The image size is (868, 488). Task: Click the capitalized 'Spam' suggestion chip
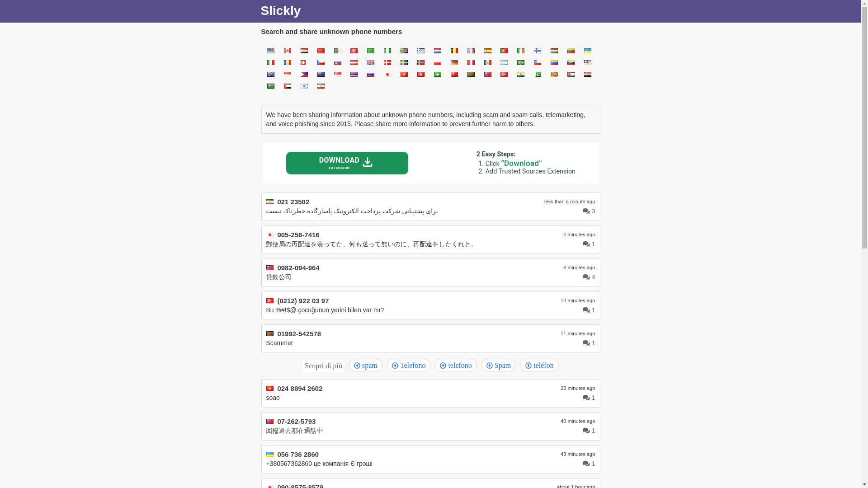tap(498, 365)
